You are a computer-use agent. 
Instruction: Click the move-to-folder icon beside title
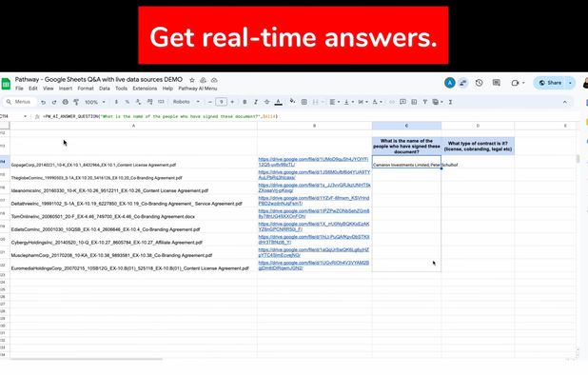(x=203, y=80)
